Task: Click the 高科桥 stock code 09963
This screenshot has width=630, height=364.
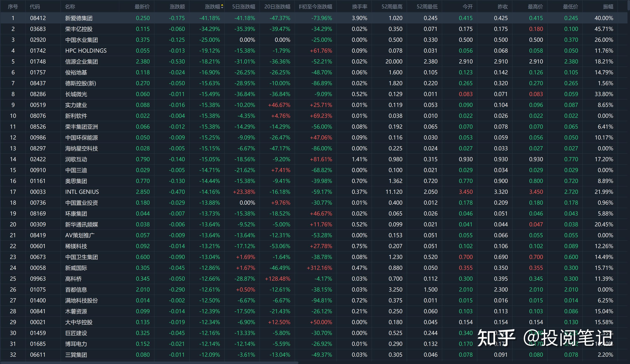Action: [x=38, y=279]
